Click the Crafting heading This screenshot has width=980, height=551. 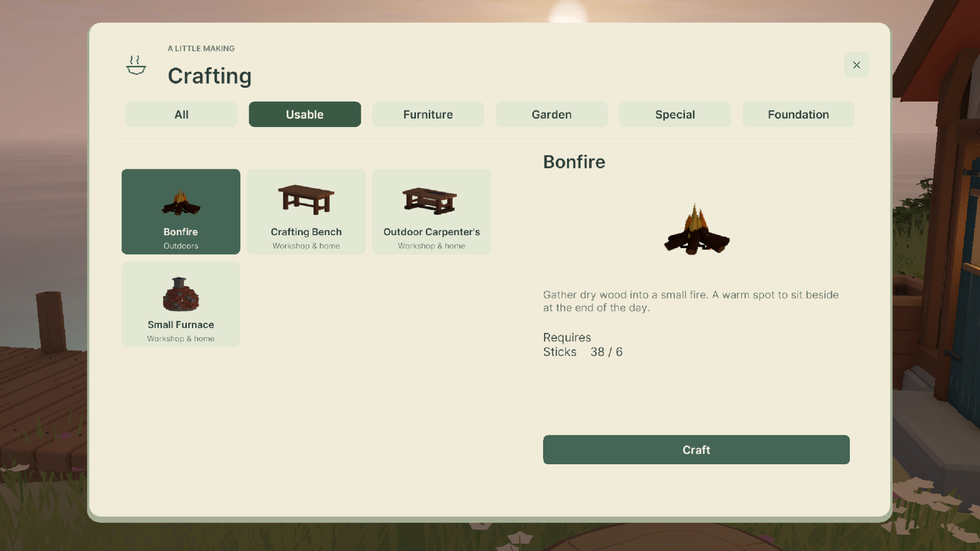point(210,76)
